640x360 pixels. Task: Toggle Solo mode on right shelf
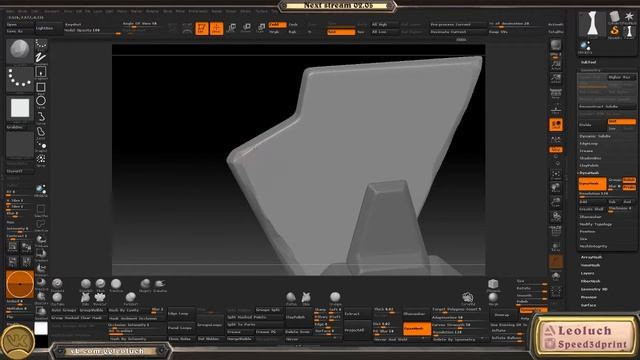tap(556, 277)
